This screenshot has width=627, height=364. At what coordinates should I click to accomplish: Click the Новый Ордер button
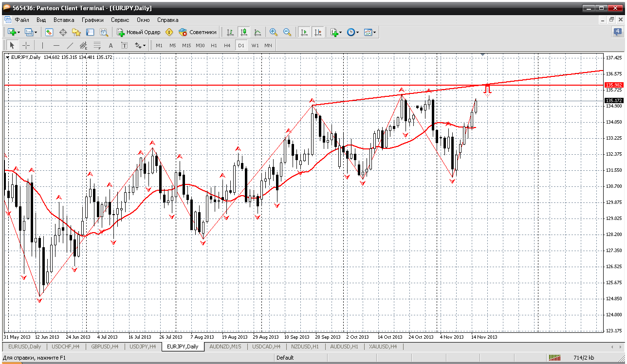(x=139, y=32)
